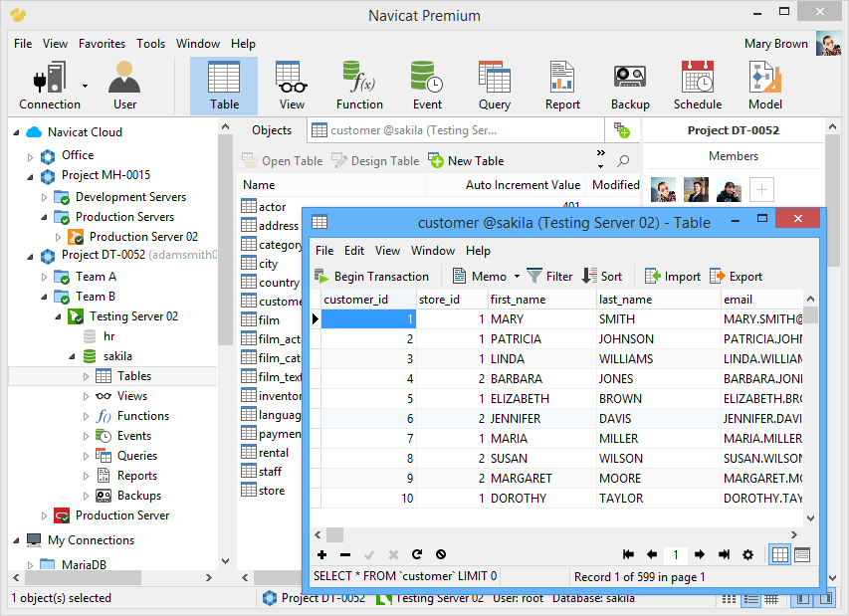Image resolution: width=849 pixels, height=616 pixels.
Task: Click the User toolbar icon
Action: click(x=124, y=86)
